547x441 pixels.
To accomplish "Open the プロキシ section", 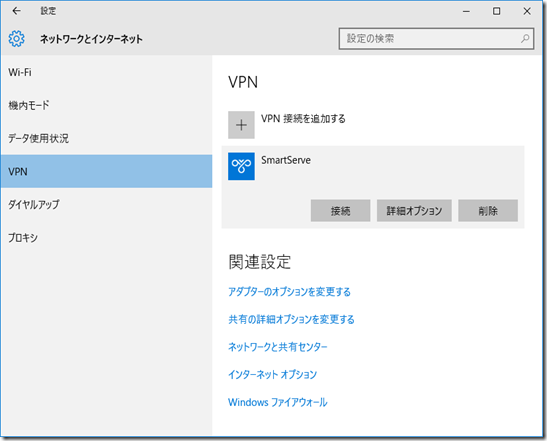I will pos(106,238).
